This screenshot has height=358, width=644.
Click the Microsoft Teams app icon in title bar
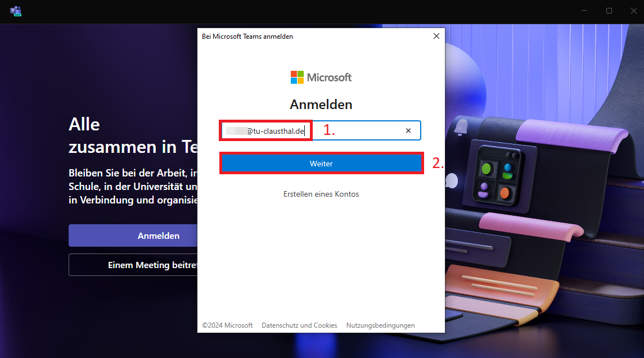coord(16,11)
